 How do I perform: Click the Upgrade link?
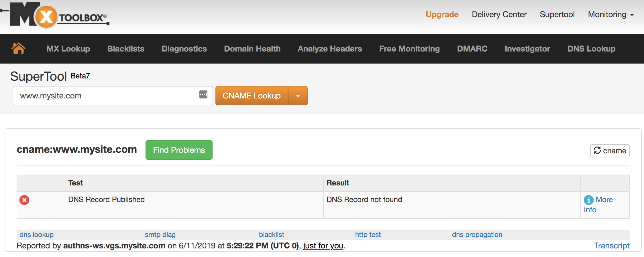tap(442, 14)
